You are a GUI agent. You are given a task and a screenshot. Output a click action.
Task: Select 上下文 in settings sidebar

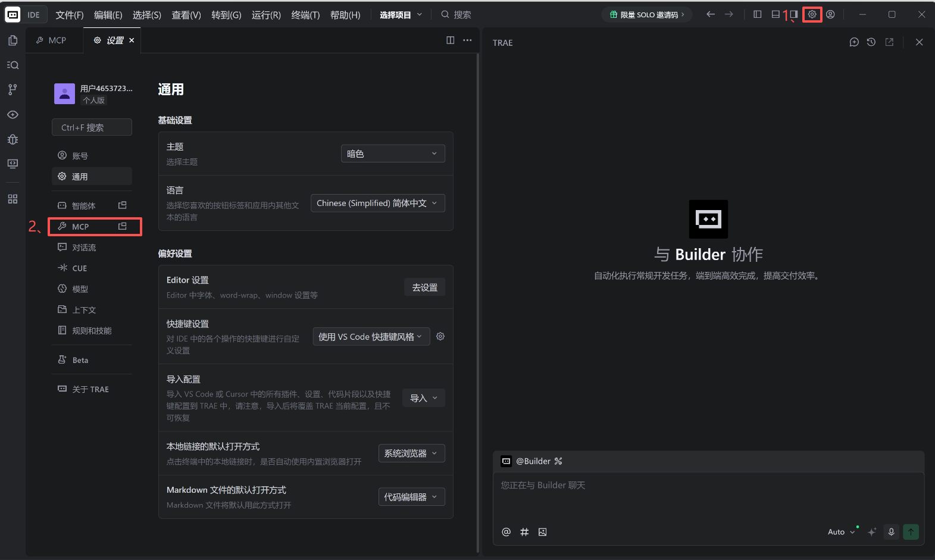click(x=92, y=309)
